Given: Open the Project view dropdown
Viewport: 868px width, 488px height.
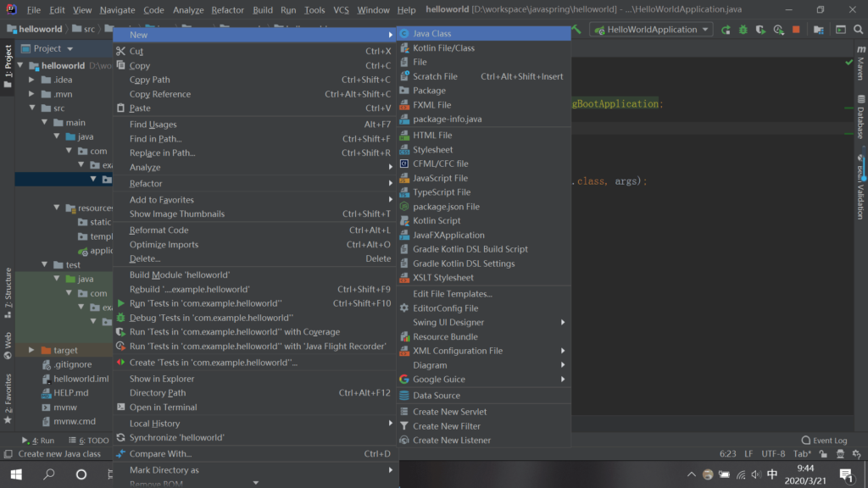Looking at the screenshot, I should click(x=70, y=48).
